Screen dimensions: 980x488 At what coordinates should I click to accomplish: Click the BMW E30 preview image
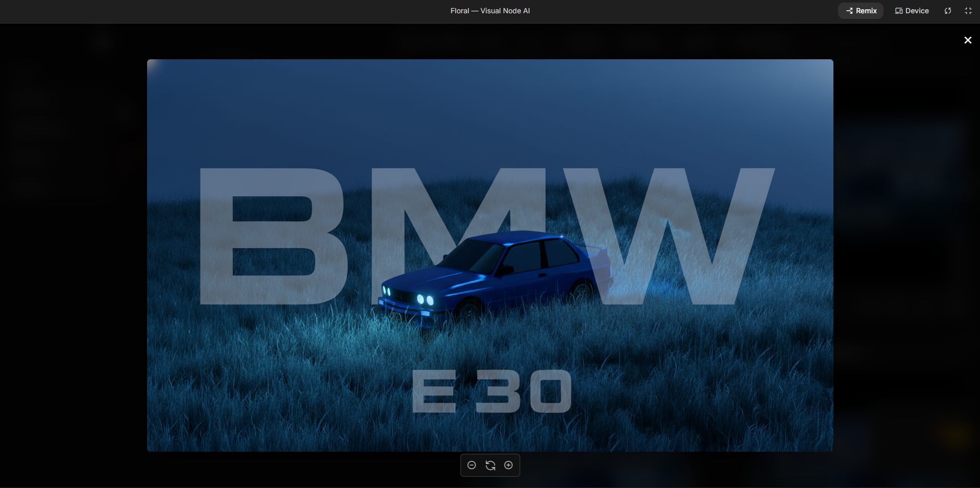click(x=490, y=255)
